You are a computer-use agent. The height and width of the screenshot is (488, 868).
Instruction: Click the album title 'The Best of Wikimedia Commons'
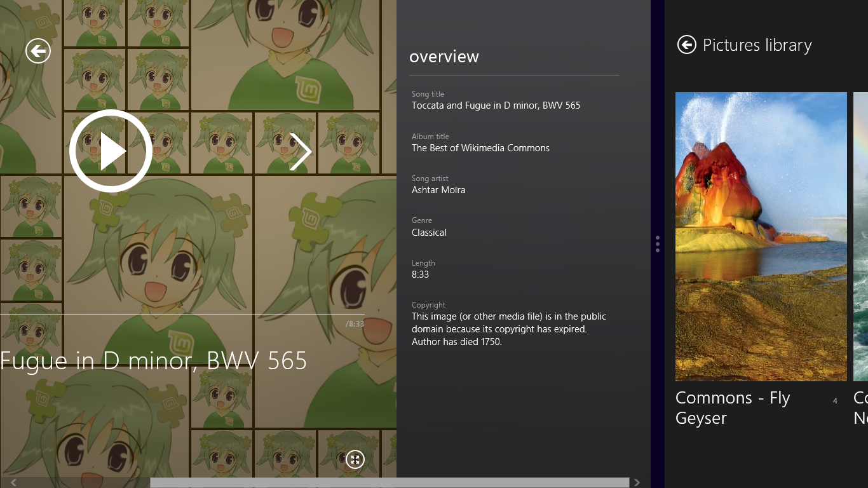[480, 148]
